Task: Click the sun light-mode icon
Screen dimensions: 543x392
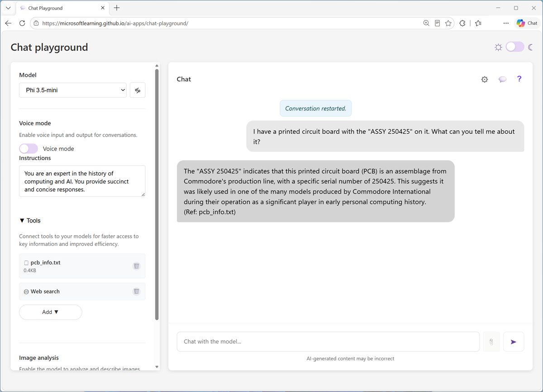Action: (498, 47)
